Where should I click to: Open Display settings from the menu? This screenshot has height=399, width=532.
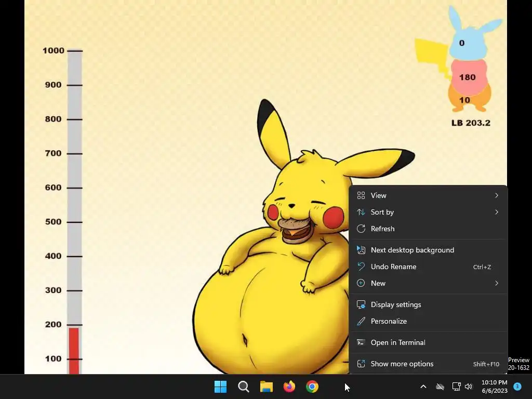tap(428, 304)
